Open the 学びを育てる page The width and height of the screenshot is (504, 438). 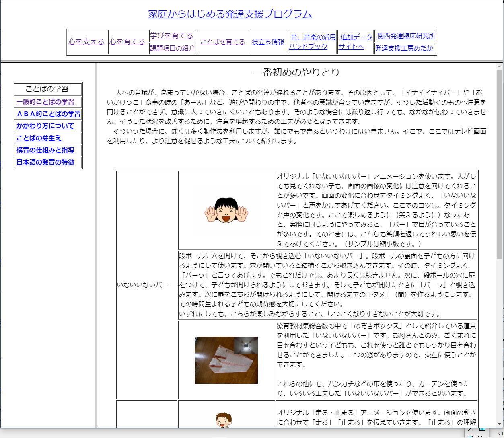[x=172, y=36]
